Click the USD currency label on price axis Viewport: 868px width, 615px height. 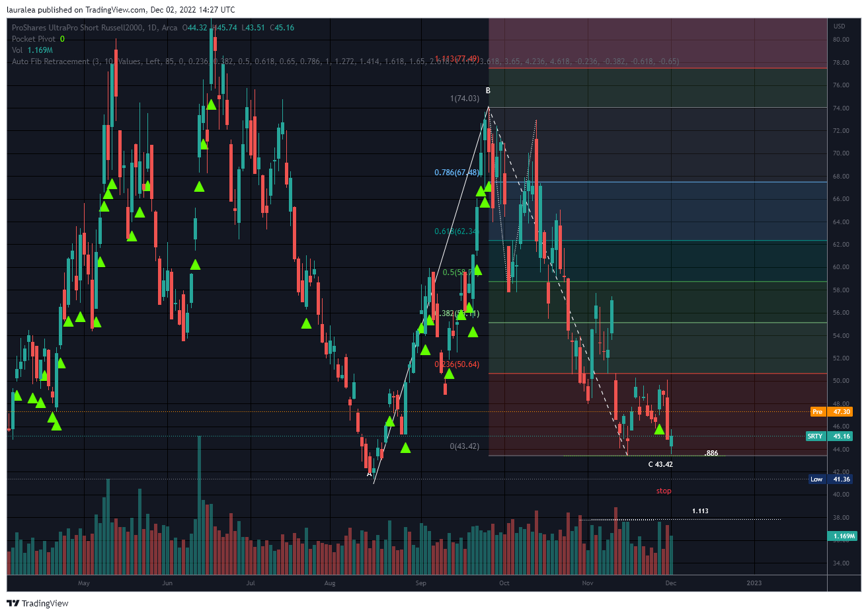coord(840,26)
